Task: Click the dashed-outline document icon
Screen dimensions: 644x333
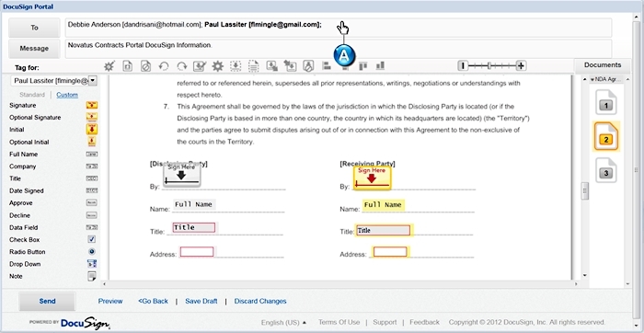Action: pos(253,66)
